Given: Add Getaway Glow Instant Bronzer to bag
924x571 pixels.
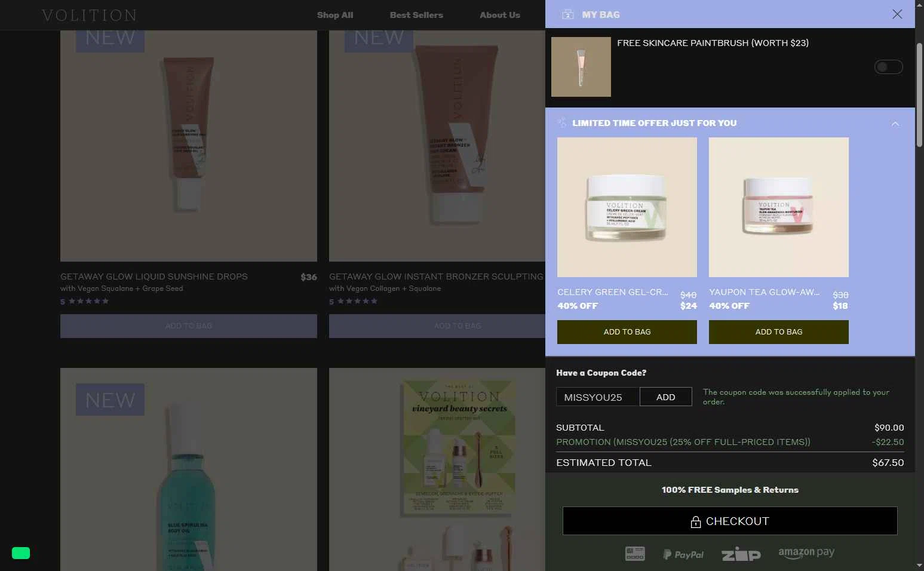Looking at the screenshot, I should pos(437,326).
